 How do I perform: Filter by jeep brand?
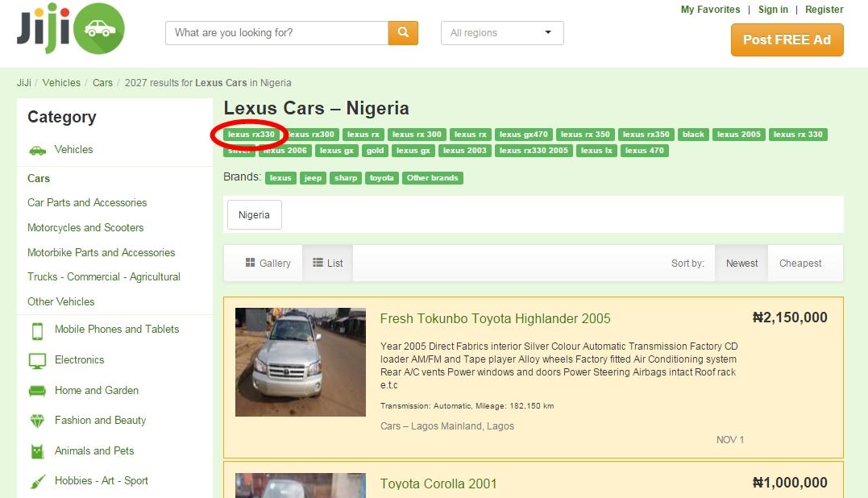pos(313,178)
